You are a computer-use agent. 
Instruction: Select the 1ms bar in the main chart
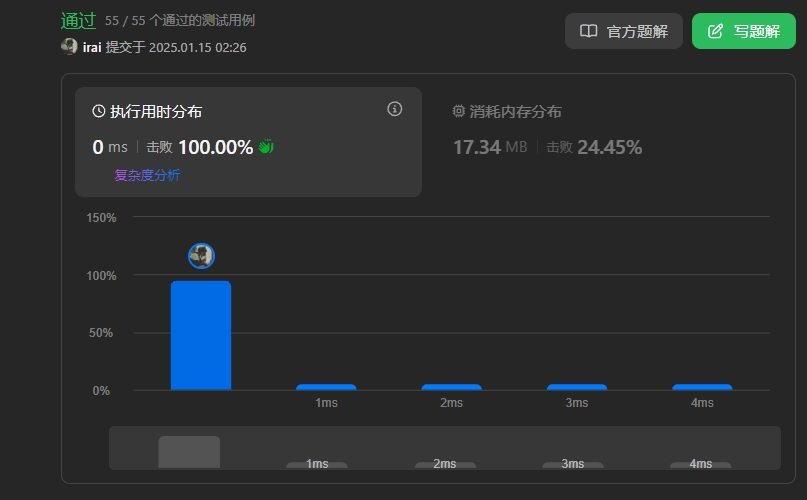(x=326, y=387)
